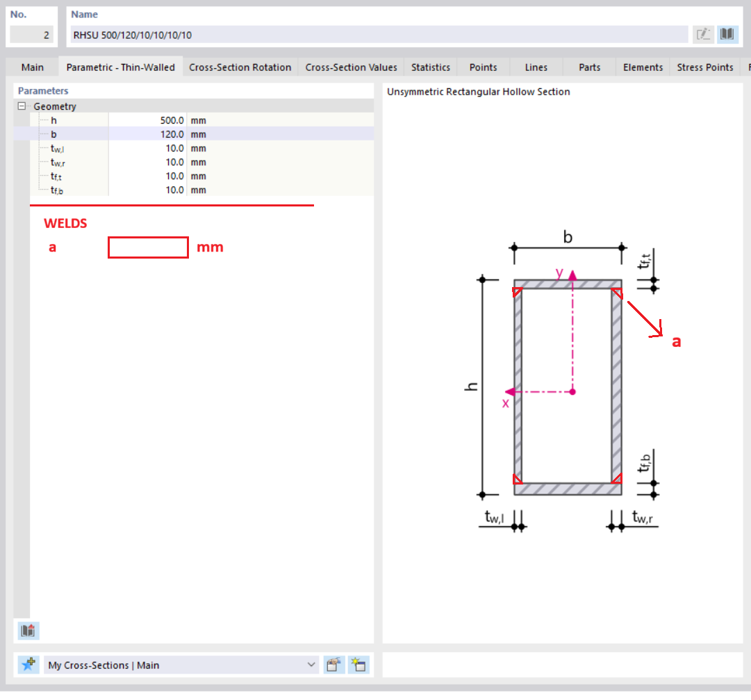Open the My Cross-Sections | Main dropdown

(x=311, y=665)
